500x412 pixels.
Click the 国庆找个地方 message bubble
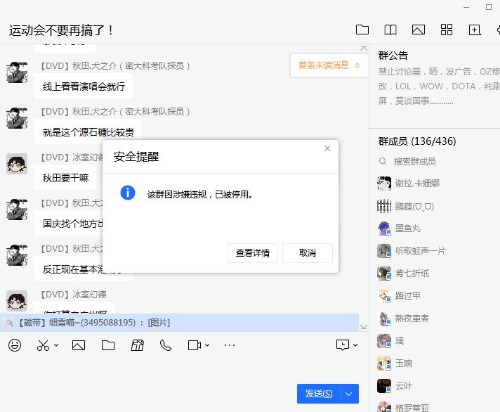(x=69, y=223)
